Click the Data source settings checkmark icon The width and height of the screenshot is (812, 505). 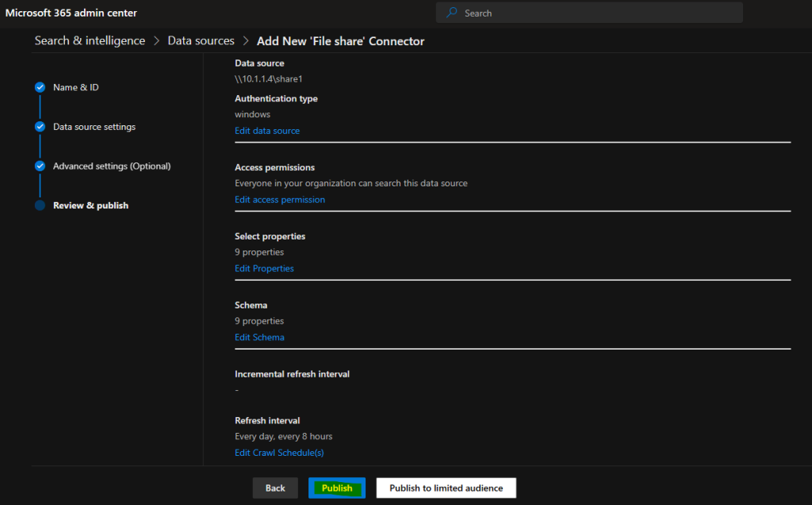(x=40, y=126)
